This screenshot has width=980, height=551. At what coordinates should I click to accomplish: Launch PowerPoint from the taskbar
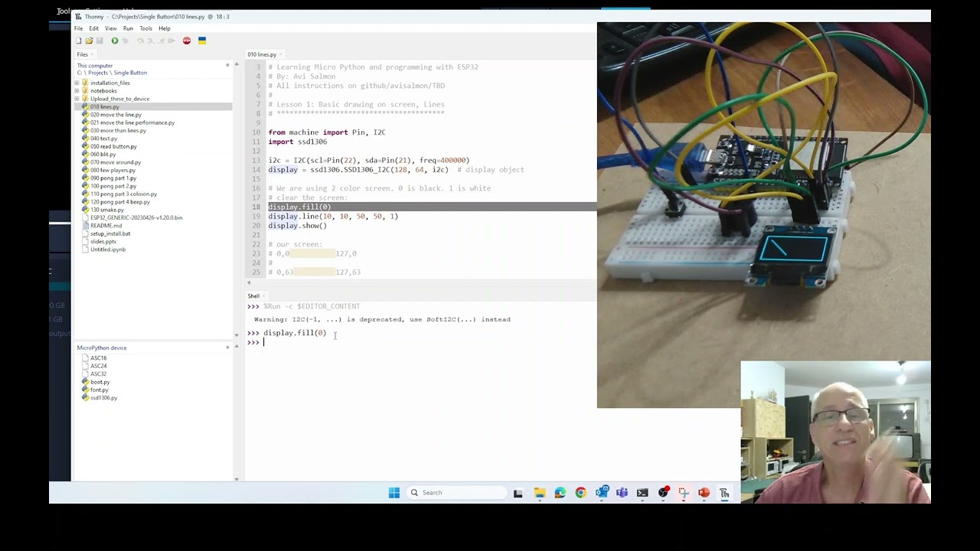click(x=704, y=493)
